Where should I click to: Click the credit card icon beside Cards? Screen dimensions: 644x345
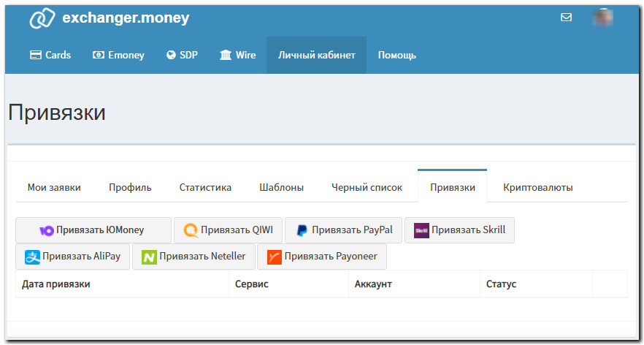tap(37, 55)
